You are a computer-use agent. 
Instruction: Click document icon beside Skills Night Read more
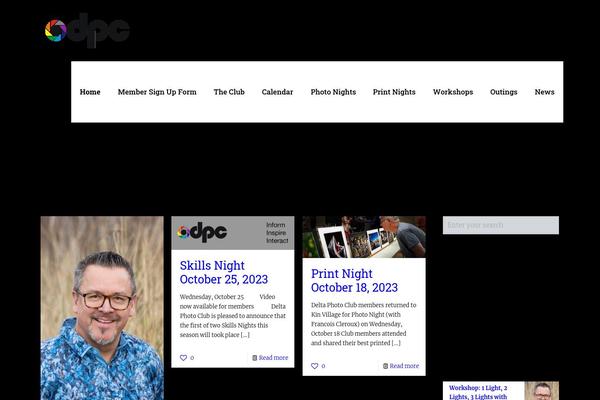[x=254, y=358]
